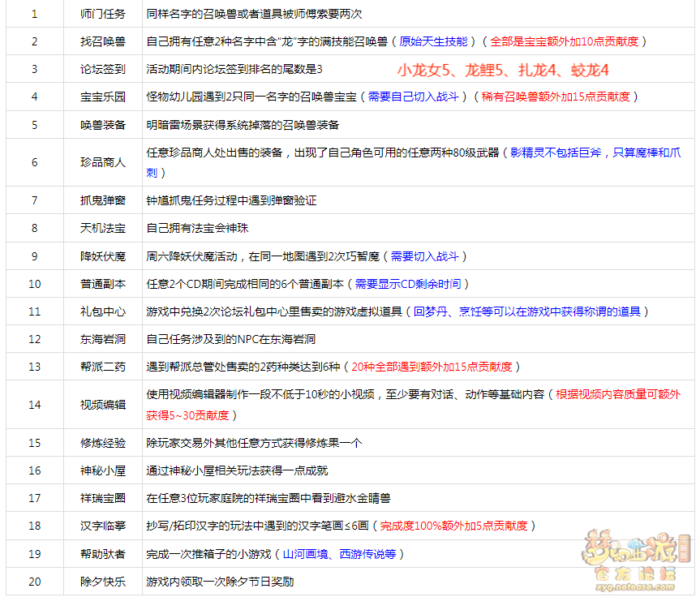Click 在任意3位玩家庭院的祥瑞宝圈中看到避水金睛兽
The image size is (700, 597).
pyautogui.click(x=268, y=498)
